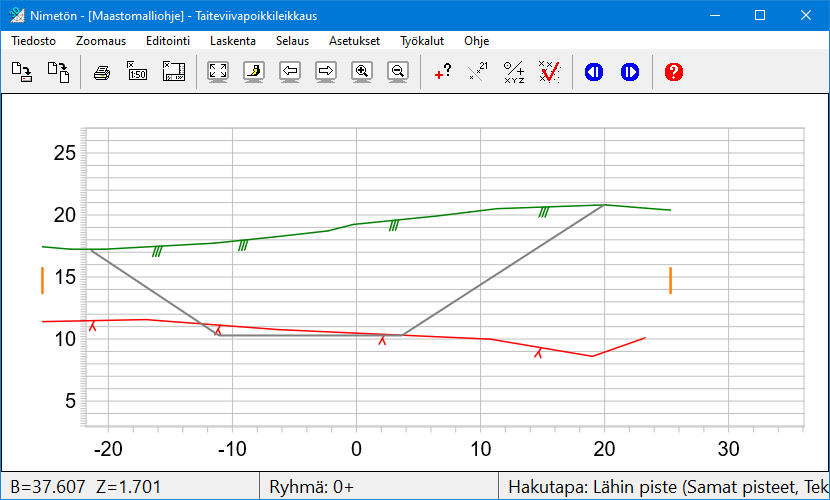
Task: Click the red plus question mark icon
Action: pos(443,72)
